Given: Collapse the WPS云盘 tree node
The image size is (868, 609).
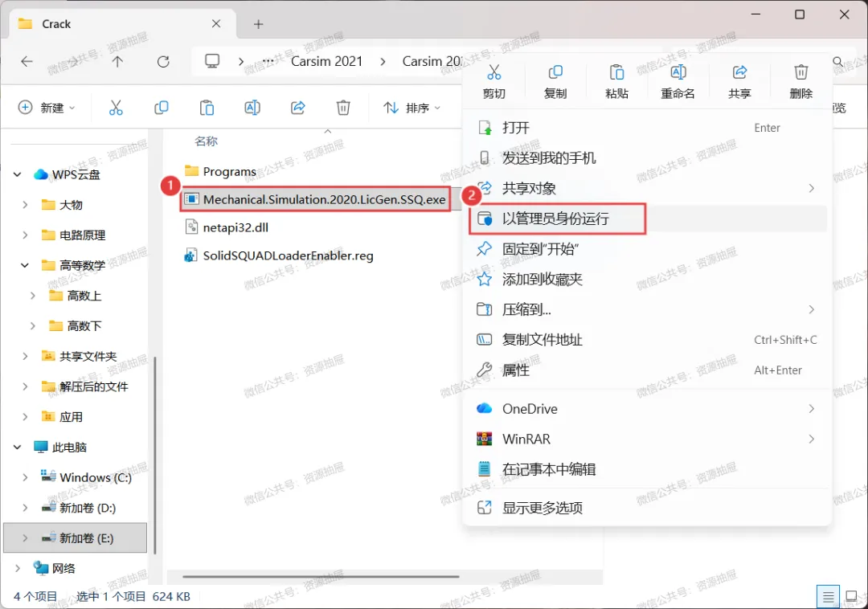Looking at the screenshot, I should (17, 175).
